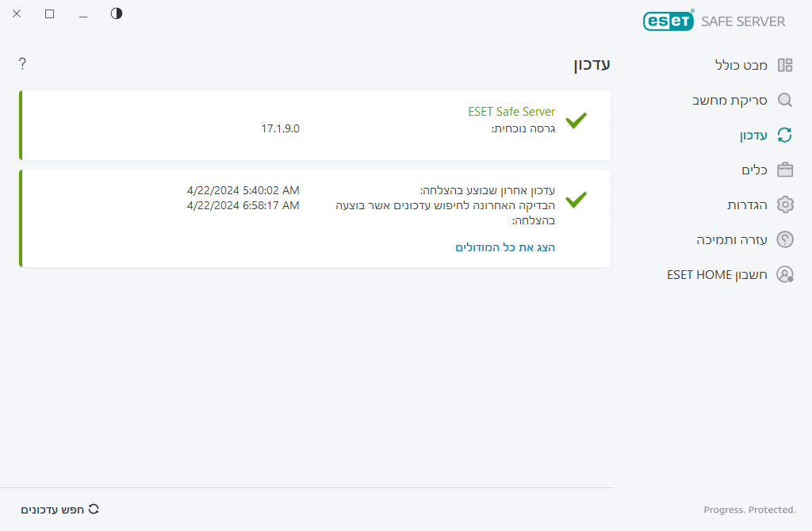
Task: Click the ESET logo in the header
Action: (668, 21)
